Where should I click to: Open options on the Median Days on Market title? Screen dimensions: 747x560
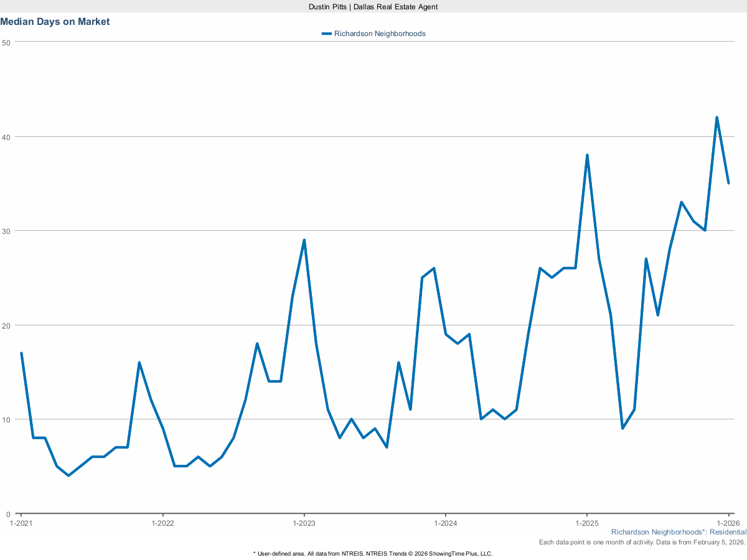coord(55,22)
